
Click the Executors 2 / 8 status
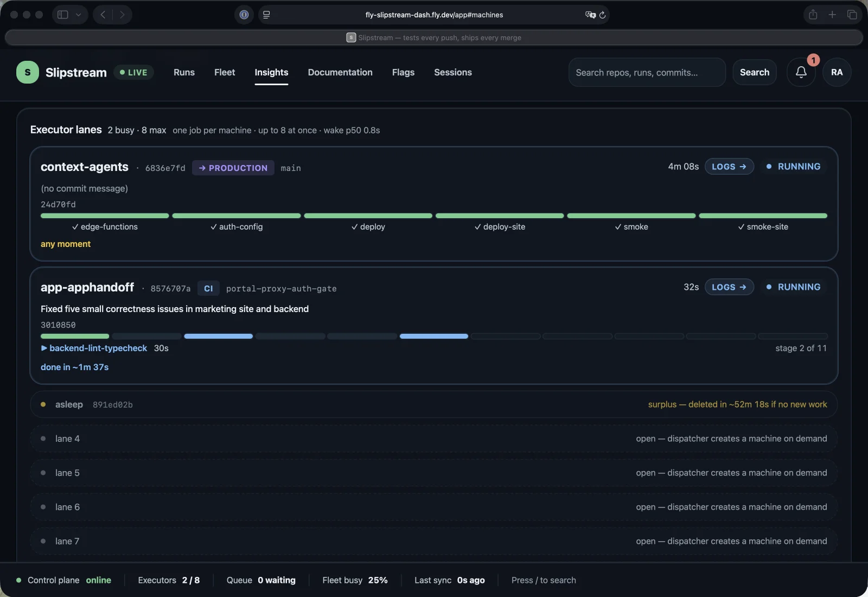pos(169,580)
